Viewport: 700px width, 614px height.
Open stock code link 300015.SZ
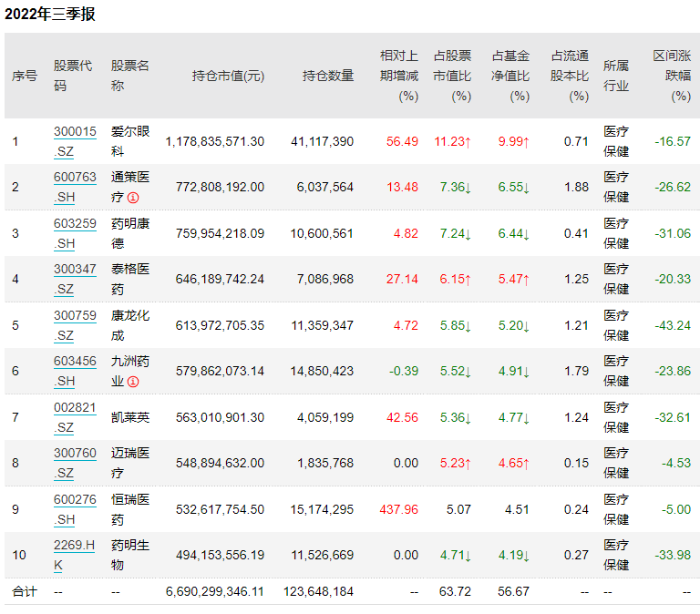click(74, 141)
